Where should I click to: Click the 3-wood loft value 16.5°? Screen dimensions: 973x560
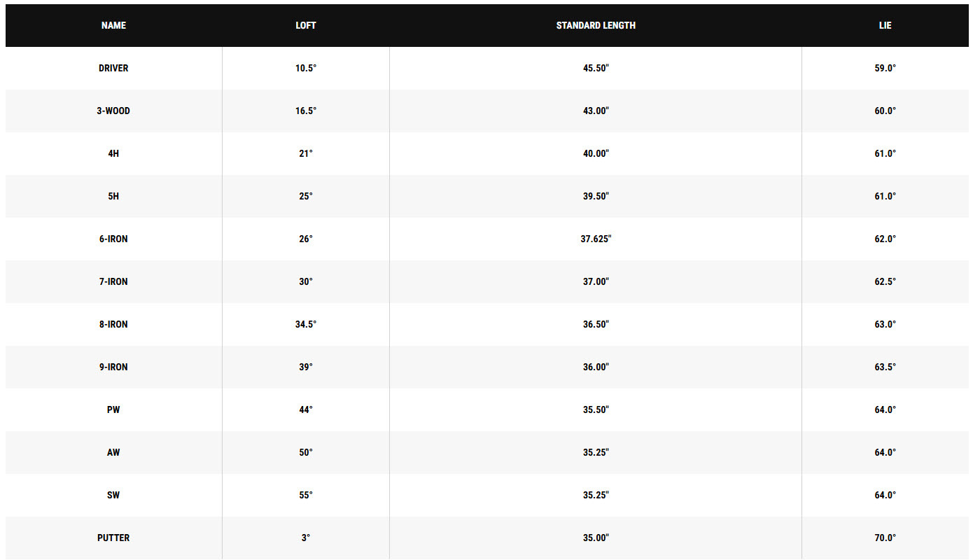click(306, 111)
